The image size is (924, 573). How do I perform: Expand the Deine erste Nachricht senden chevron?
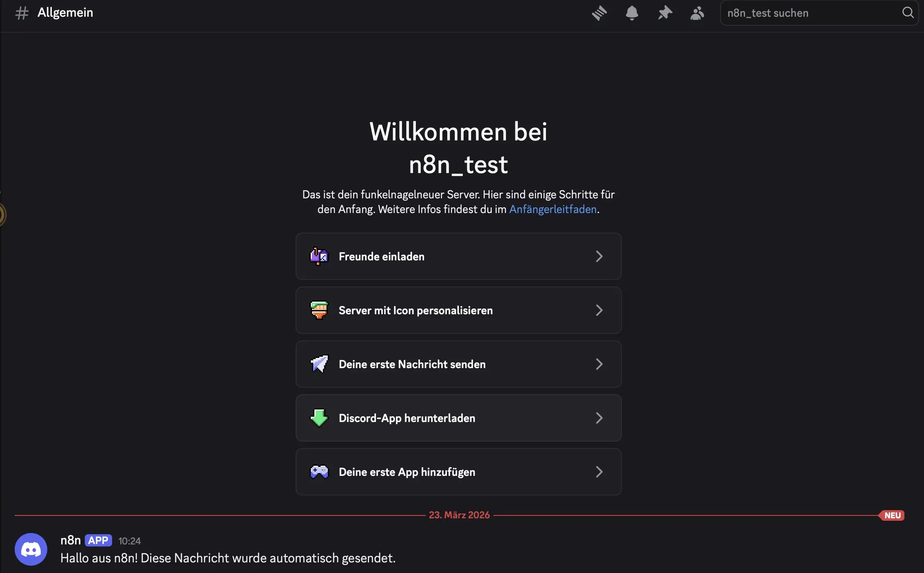tap(599, 364)
